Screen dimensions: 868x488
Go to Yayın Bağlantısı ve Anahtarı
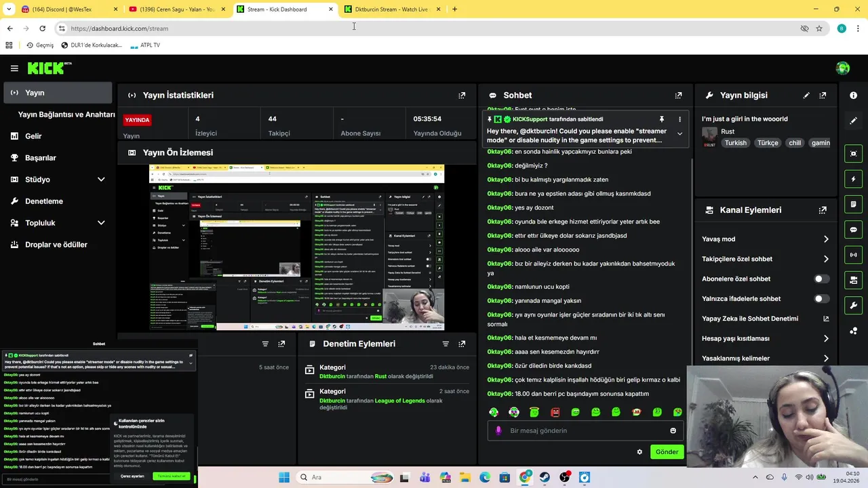(66, 115)
